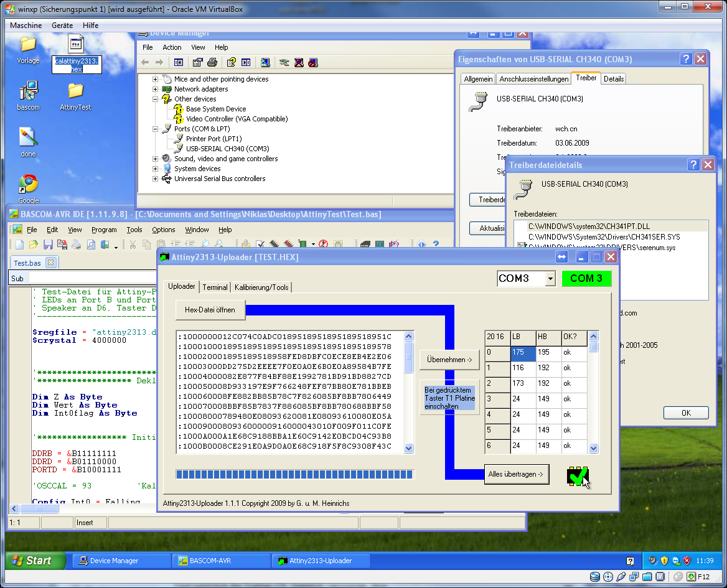Viewport: 727px width, 588px height.
Task: Click the Sub procedure selector field
Action: pyautogui.click(x=91, y=279)
